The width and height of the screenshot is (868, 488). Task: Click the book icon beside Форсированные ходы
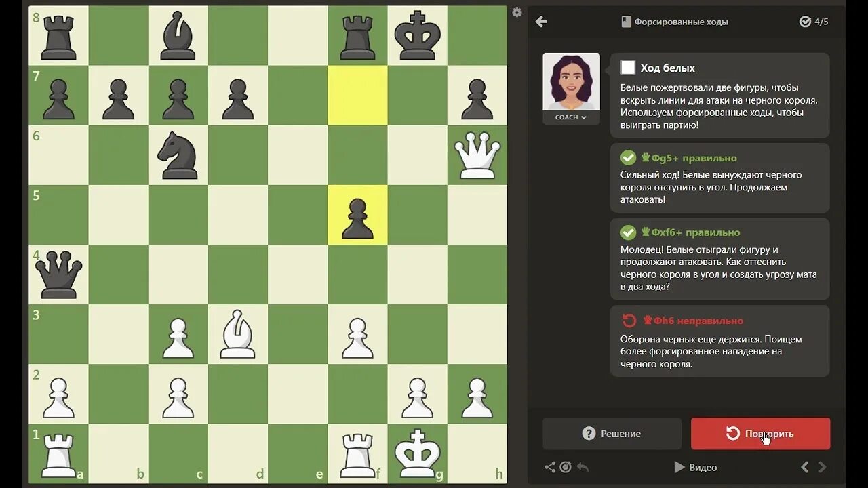coord(626,22)
